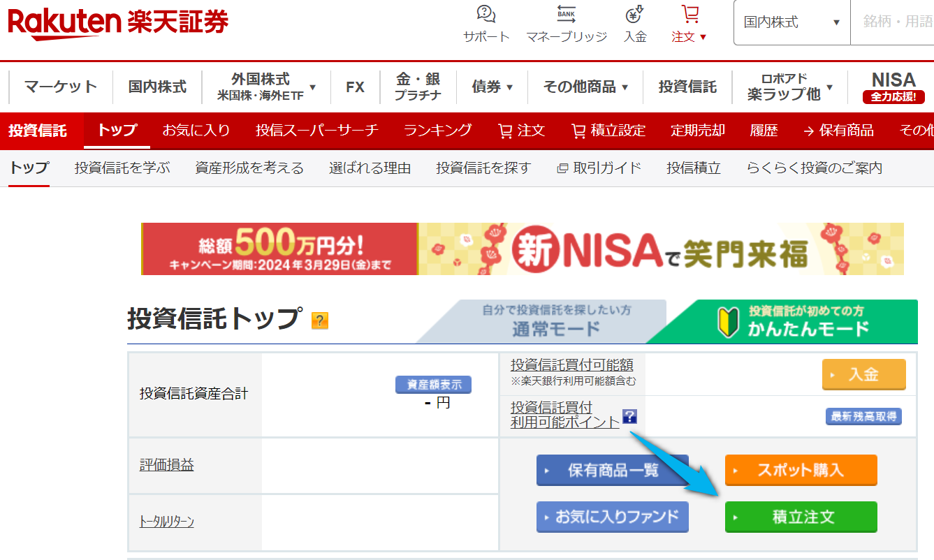Click the orange 入金 button
This screenshot has width=934, height=560.
coord(863,374)
